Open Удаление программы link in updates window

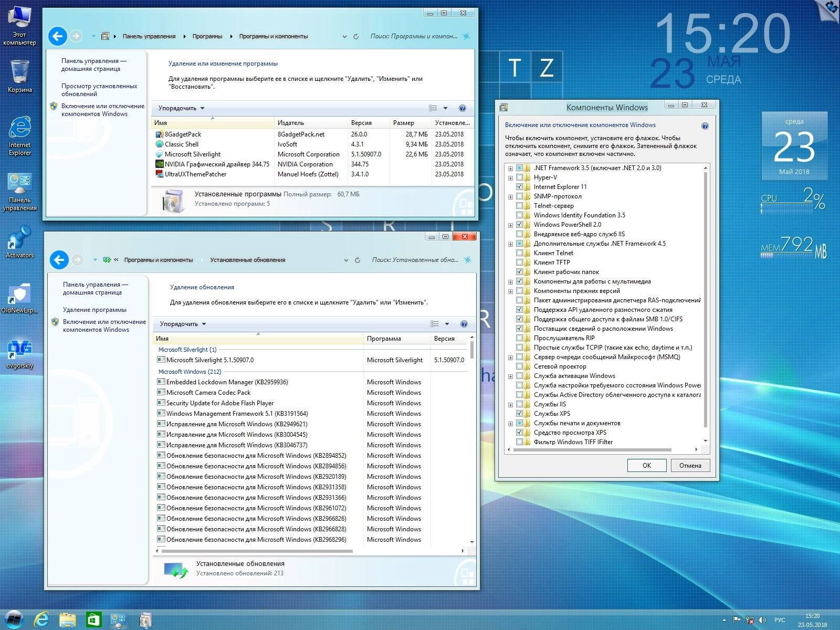[x=94, y=310]
